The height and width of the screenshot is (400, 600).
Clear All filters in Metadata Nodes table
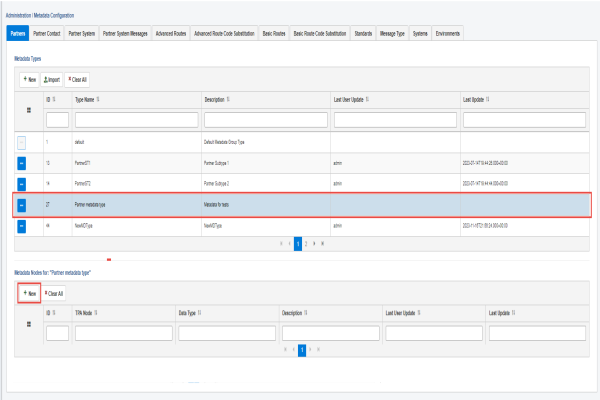(x=54, y=293)
